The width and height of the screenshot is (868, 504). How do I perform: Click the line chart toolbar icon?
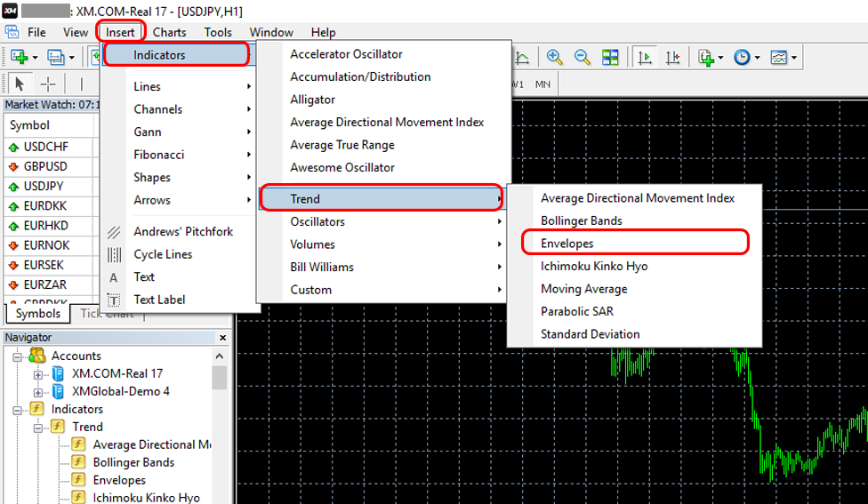(522, 57)
